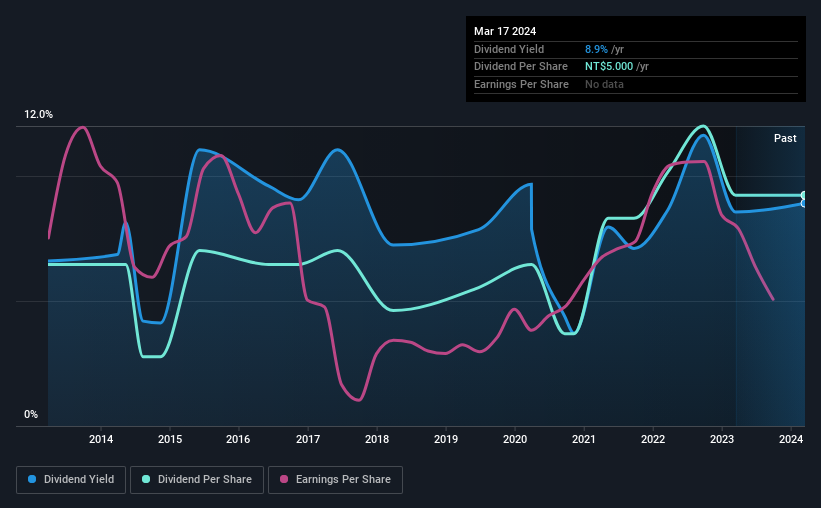Click the Past label on chart
The height and width of the screenshot is (508, 821).
[x=785, y=138]
